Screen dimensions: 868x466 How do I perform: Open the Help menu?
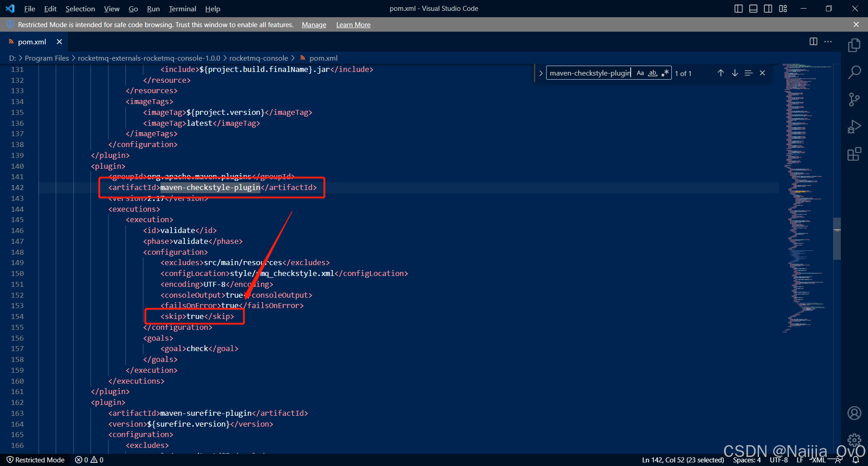pyautogui.click(x=212, y=9)
